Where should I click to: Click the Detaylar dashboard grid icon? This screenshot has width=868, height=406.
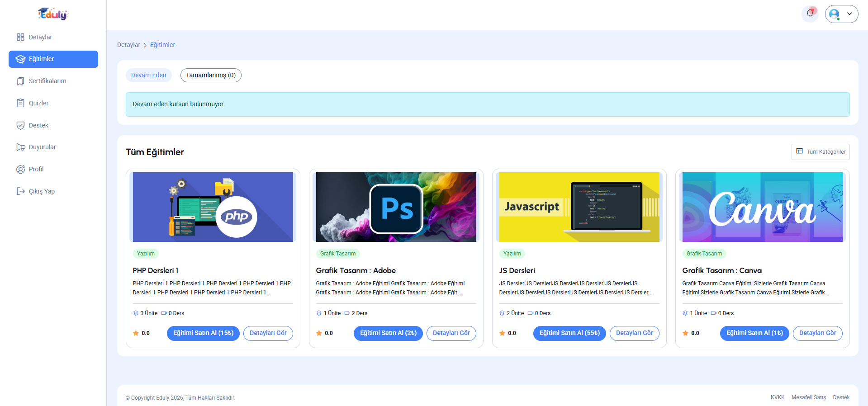(20, 37)
